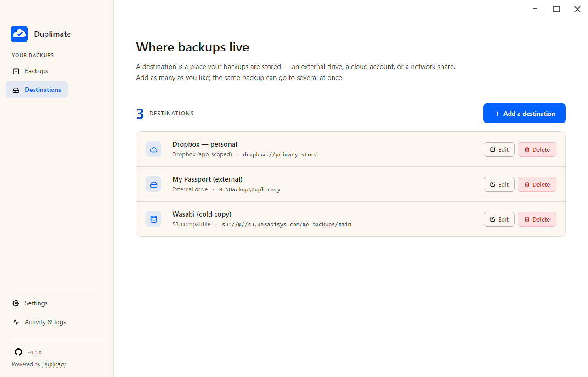Click the My Passport (external) title

[207, 179]
